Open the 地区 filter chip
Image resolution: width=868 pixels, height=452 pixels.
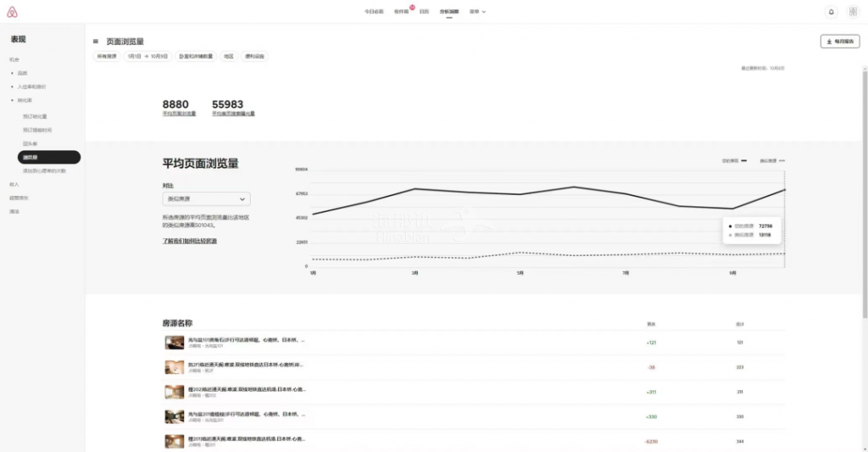click(x=229, y=57)
